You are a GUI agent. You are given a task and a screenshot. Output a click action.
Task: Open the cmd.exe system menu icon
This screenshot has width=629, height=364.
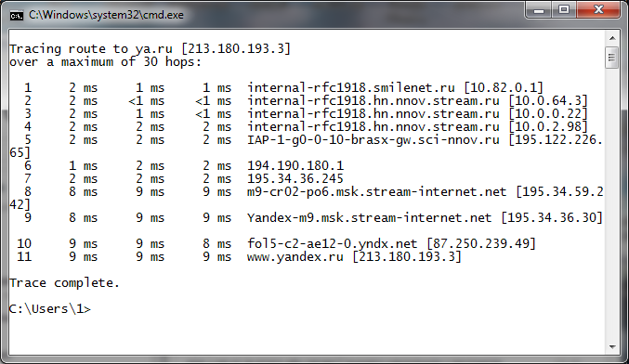click(x=17, y=15)
